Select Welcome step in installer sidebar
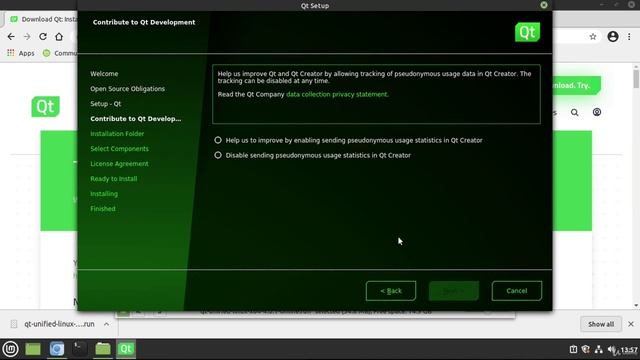The height and width of the screenshot is (360, 640). (104, 74)
